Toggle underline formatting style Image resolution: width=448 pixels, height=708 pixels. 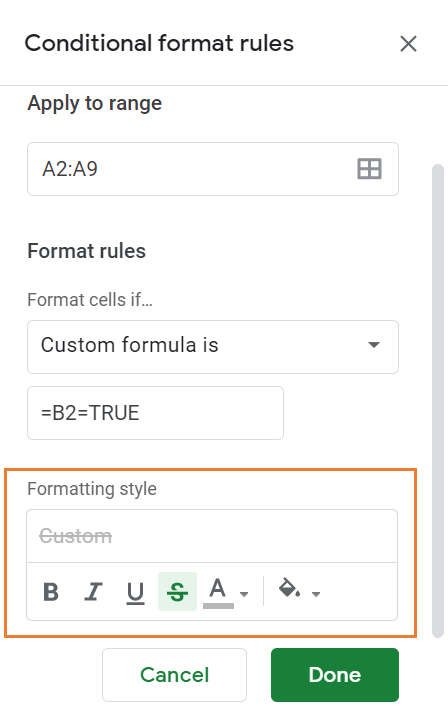click(135, 592)
